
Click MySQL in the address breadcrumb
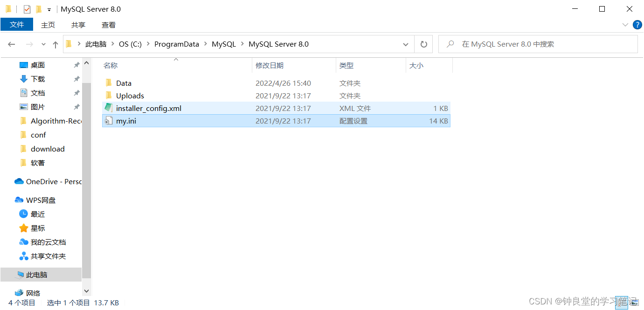[224, 44]
